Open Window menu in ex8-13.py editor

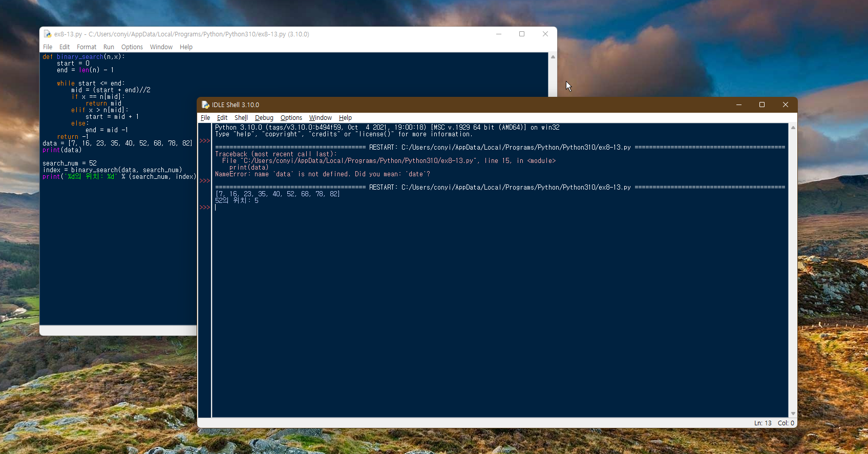tap(161, 47)
